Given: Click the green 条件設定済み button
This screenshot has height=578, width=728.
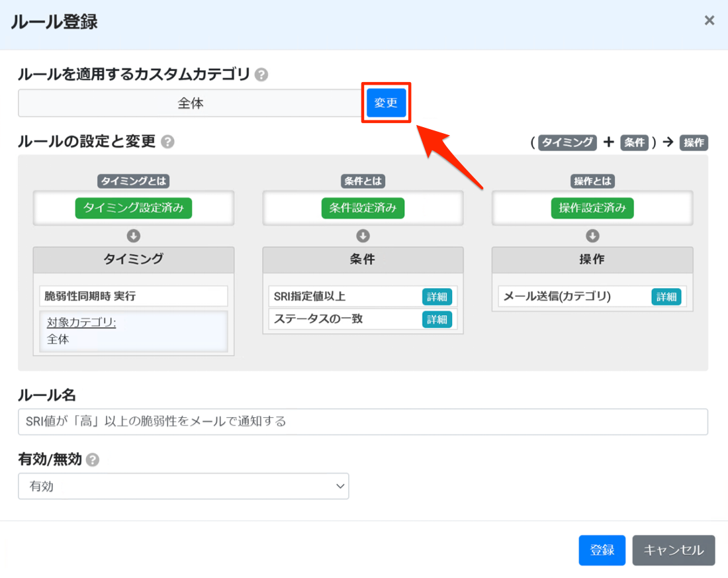Looking at the screenshot, I should click(363, 208).
